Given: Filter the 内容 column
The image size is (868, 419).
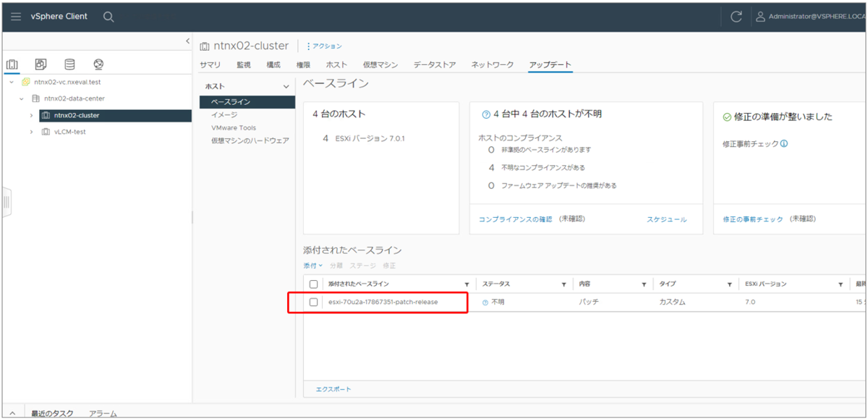Looking at the screenshot, I should (643, 285).
